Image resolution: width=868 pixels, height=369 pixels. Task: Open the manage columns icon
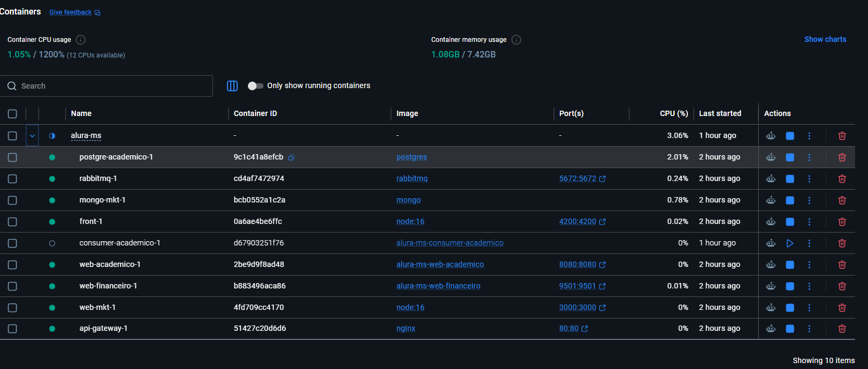point(232,86)
